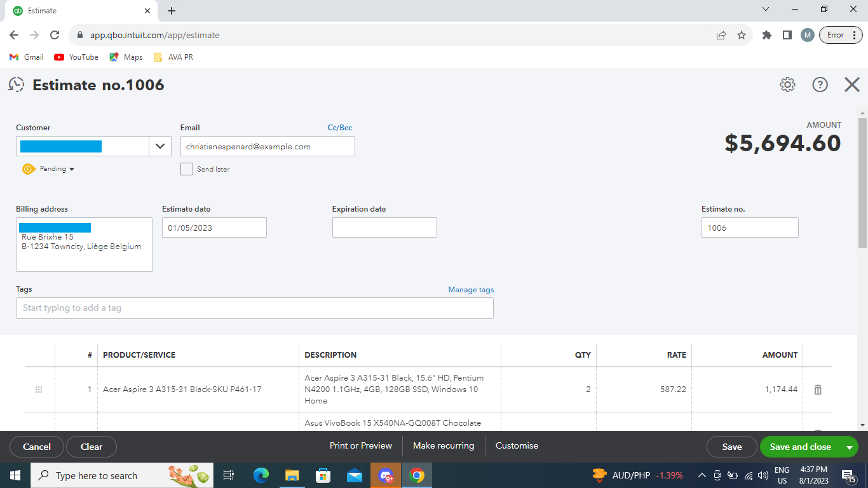Click the browser address bar URL

coord(154,35)
